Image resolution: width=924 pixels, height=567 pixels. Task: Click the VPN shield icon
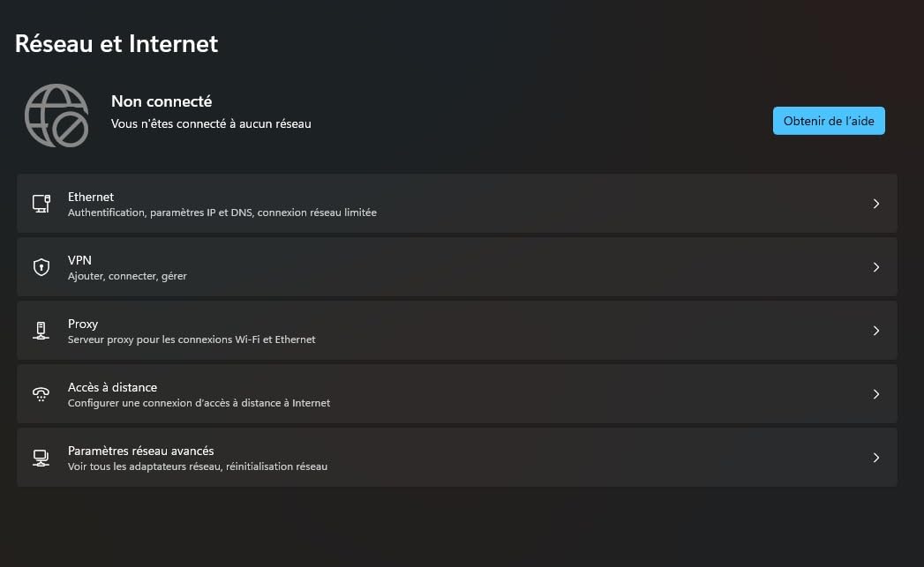[41, 267]
